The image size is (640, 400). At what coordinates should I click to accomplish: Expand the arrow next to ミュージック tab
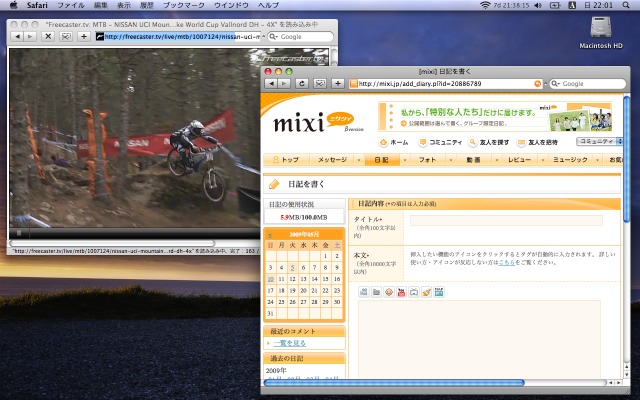[x=598, y=160]
